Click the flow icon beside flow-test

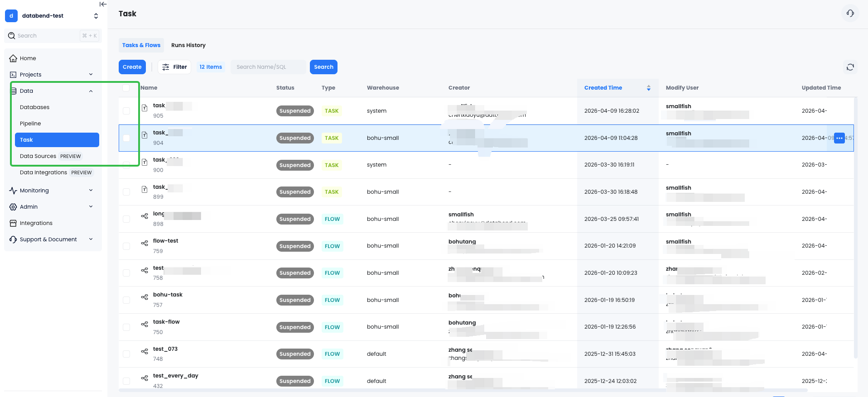click(145, 244)
